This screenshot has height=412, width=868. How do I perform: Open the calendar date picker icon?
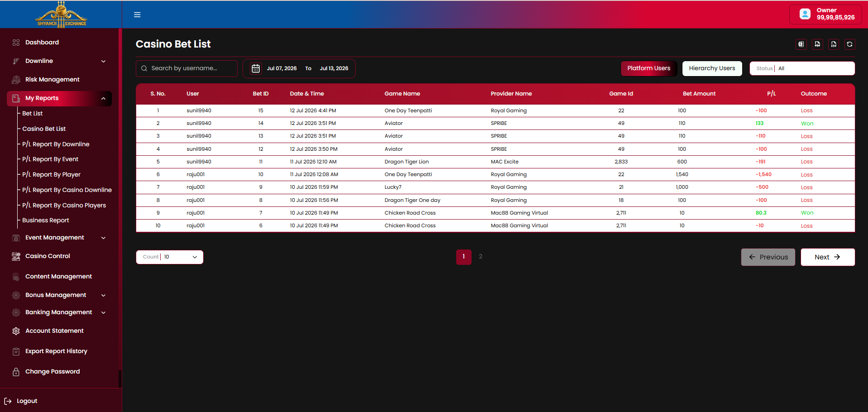(256, 68)
